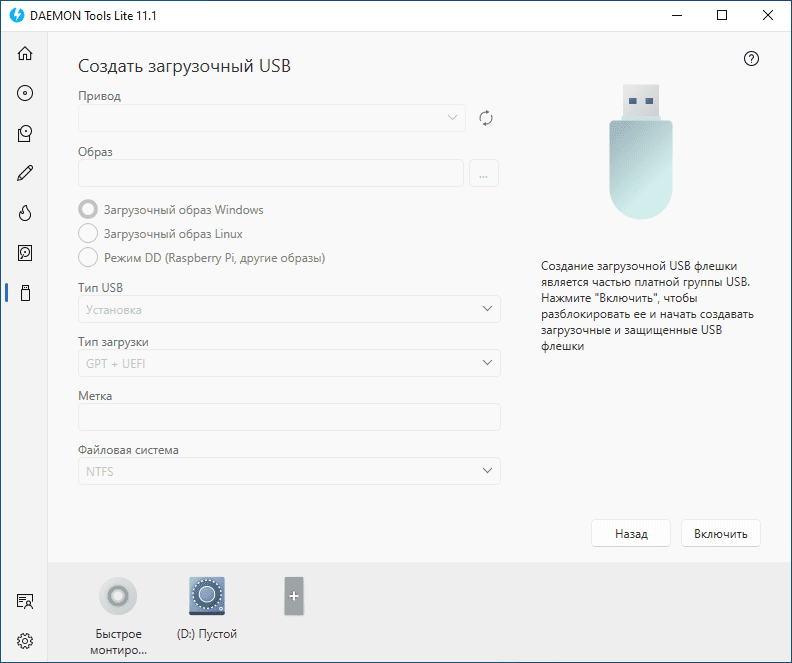Click the Quick Mount disc icon
This screenshot has height=663, width=792.
click(118, 596)
